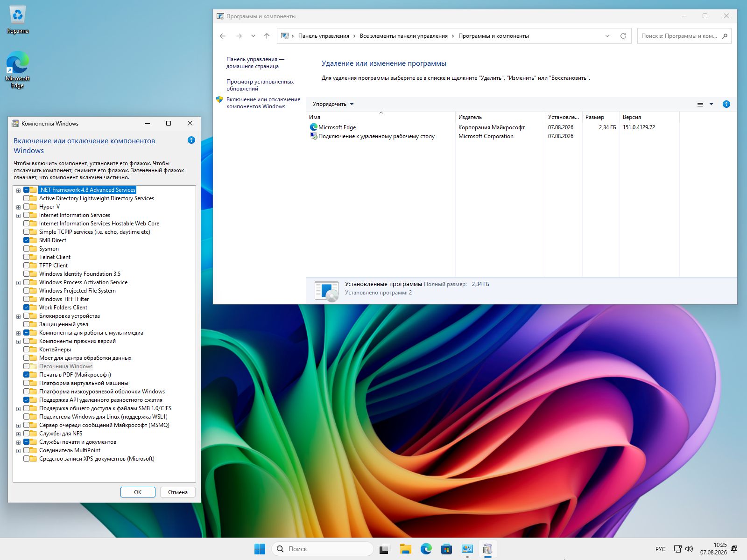Screen dimensions: 747x560
Task: Click the Панель управления breadcrumb in address bar
Action: 324,36
